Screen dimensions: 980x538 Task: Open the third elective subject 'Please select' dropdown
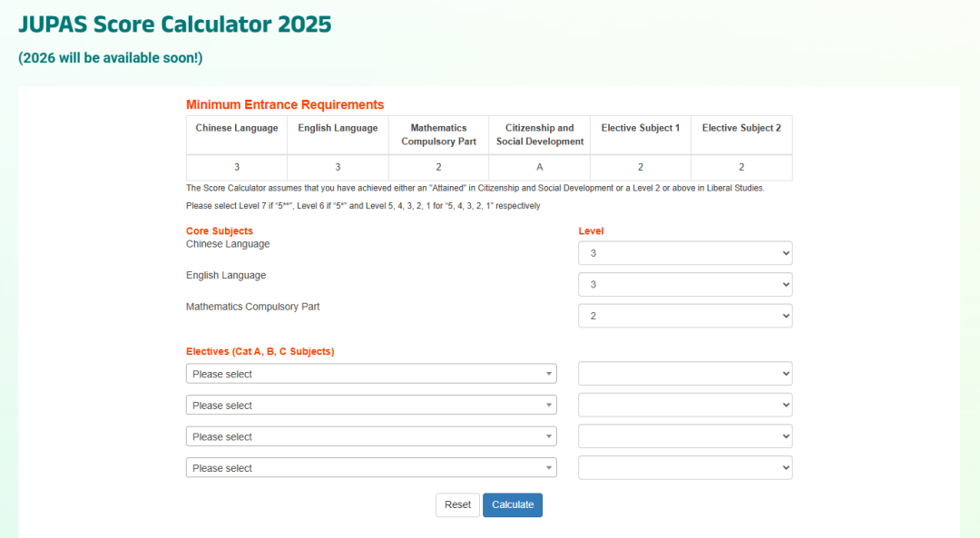(371, 436)
